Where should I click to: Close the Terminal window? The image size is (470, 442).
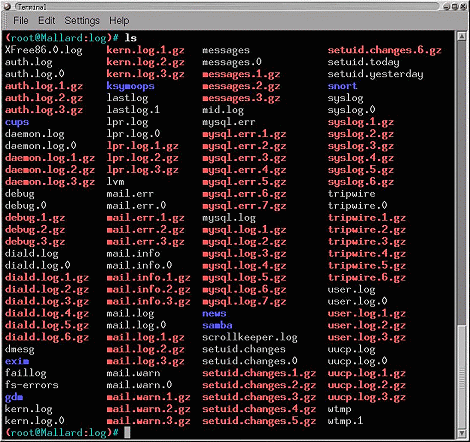[x=463, y=6]
